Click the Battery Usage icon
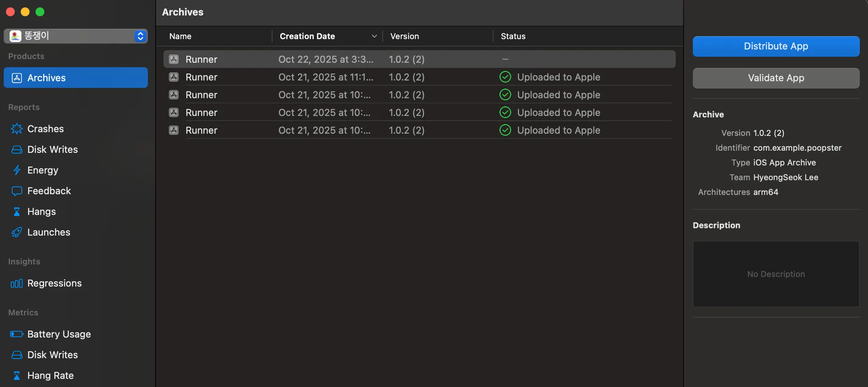Image resolution: width=868 pixels, height=387 pixels. click(17, 334)
